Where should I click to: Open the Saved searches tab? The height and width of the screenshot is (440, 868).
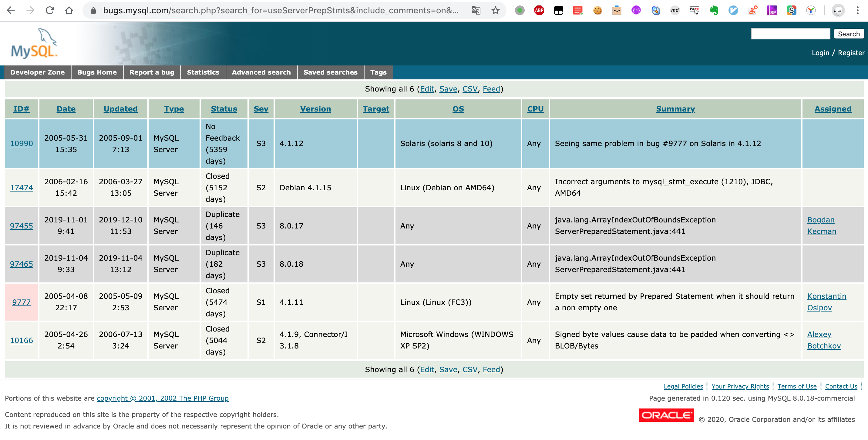[331, 72]
